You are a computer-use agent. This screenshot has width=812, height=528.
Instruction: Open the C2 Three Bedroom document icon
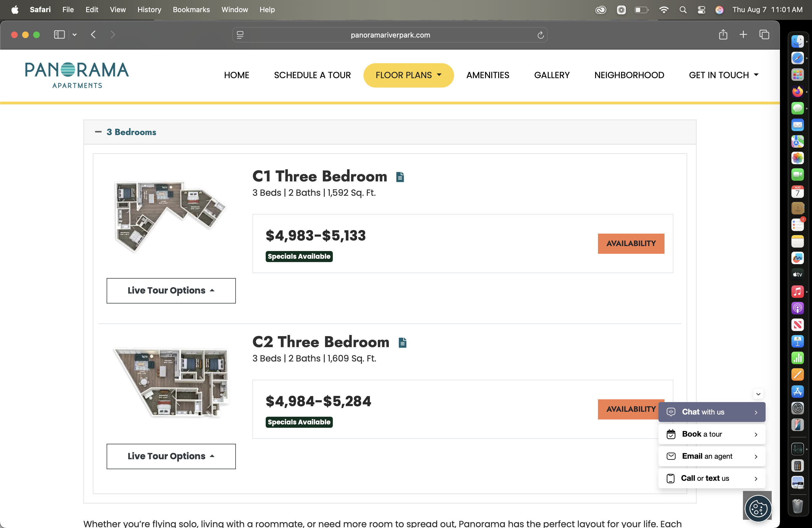[x=402, y=342]
